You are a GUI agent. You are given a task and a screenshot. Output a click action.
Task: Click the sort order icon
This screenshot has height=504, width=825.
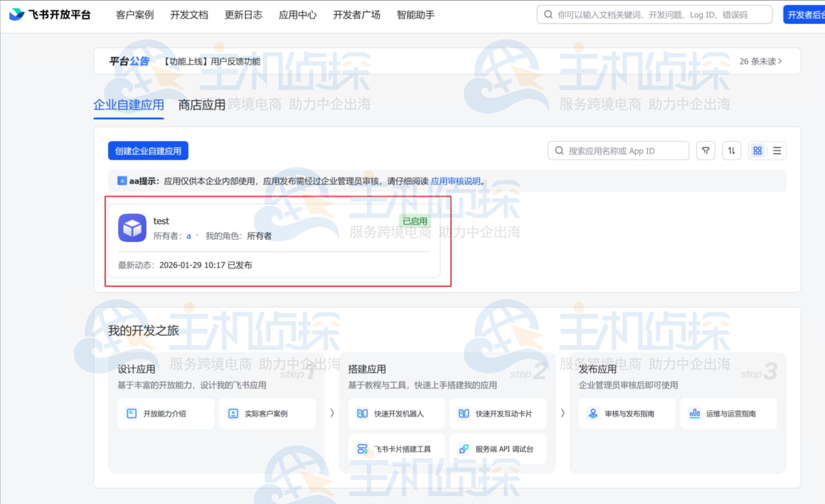pyautogui.click(x=731, y=150)
